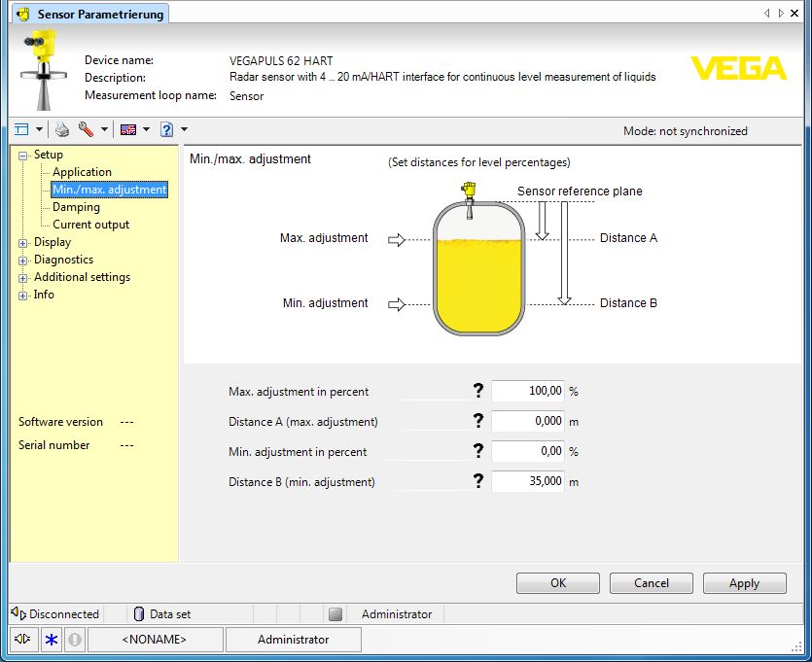Click the VEGA logo
This screenshot has width=812, height=662.
tap(739, 68)
